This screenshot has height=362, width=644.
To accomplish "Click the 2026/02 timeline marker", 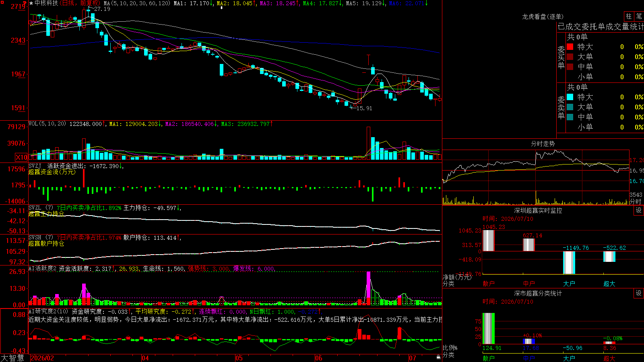I will point(43,358).
